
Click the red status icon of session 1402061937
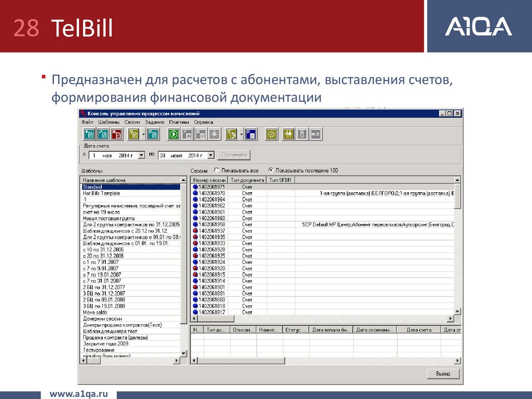point(195,231)
